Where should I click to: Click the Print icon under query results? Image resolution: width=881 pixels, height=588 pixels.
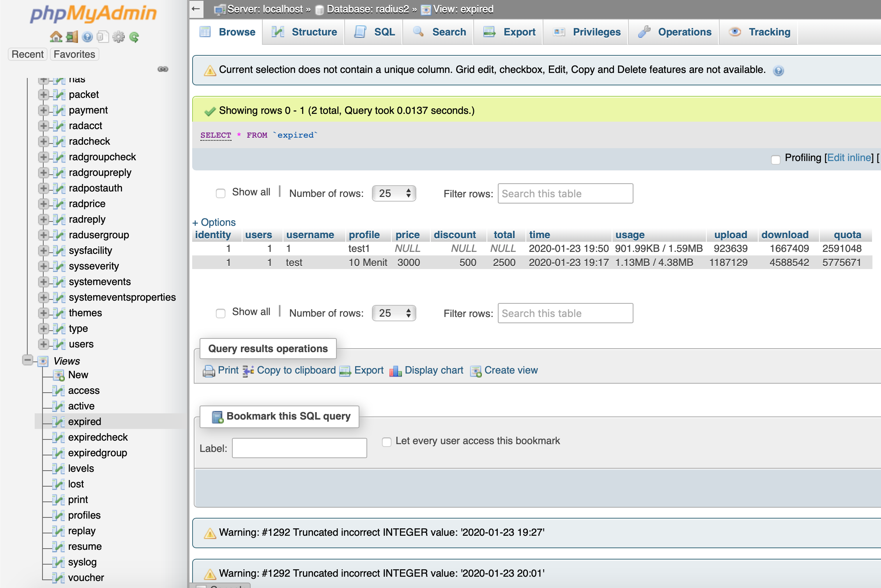pyautogui.click(x=209, y=370)
